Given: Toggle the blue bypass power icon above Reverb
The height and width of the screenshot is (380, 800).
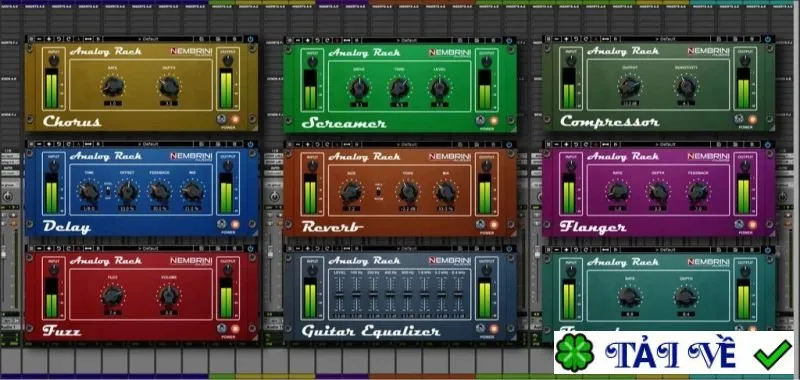Looking at the screenshot, I should 509,144.
